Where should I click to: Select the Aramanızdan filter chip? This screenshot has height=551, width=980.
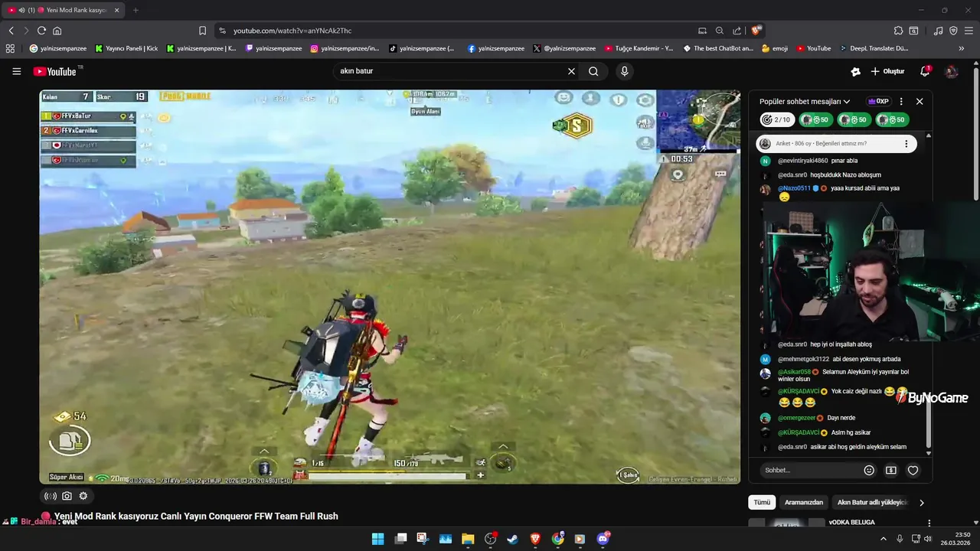click(803, 502)
